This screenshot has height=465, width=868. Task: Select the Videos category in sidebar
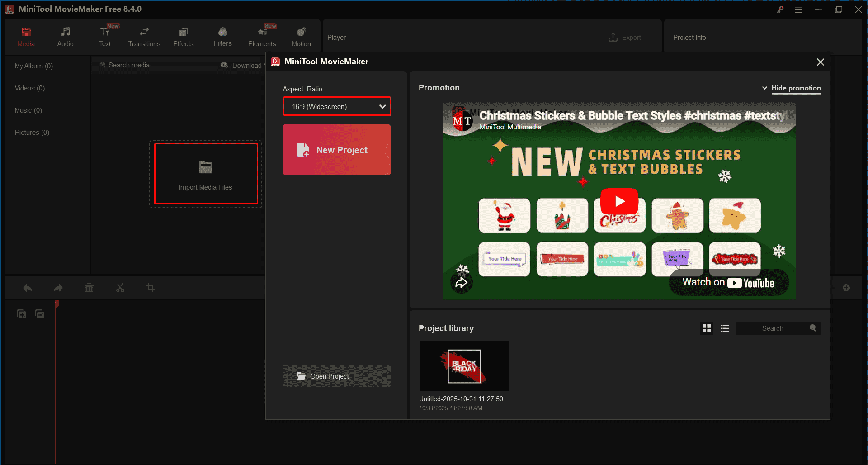(x=29, y=88)
